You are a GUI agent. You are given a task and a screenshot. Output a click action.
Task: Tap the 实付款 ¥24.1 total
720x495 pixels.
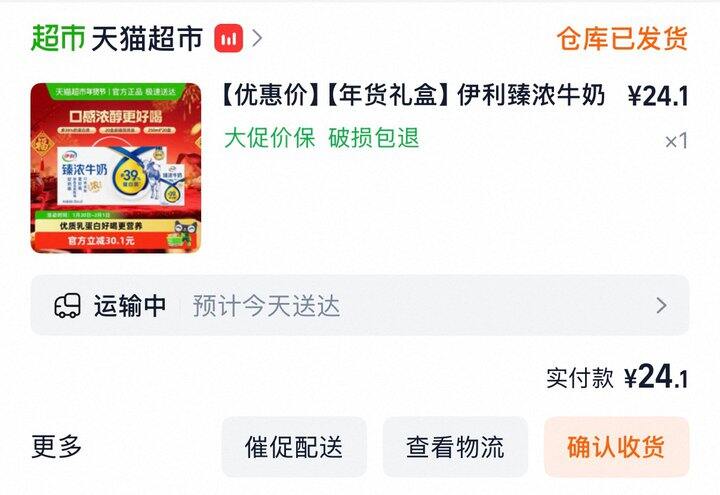(617, 377)
